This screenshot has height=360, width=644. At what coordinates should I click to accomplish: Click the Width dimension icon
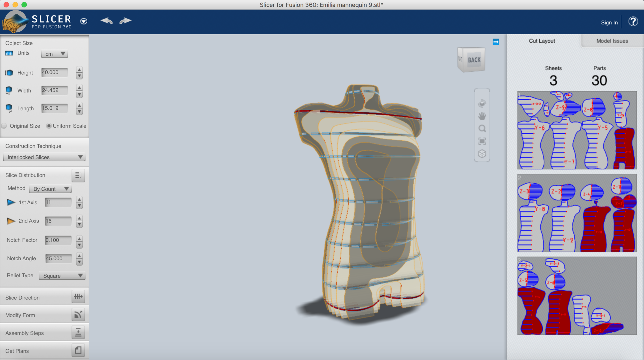9,90
